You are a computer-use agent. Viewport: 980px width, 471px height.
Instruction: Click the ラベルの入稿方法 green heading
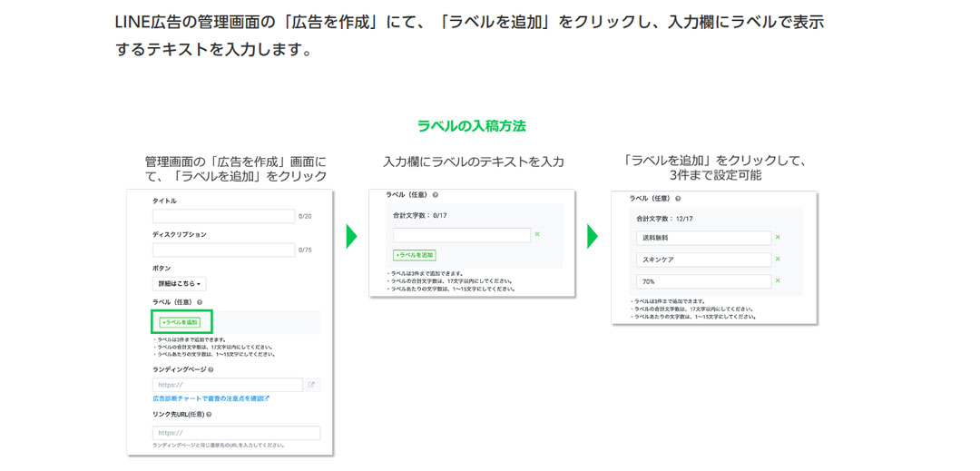click(471, 126)
